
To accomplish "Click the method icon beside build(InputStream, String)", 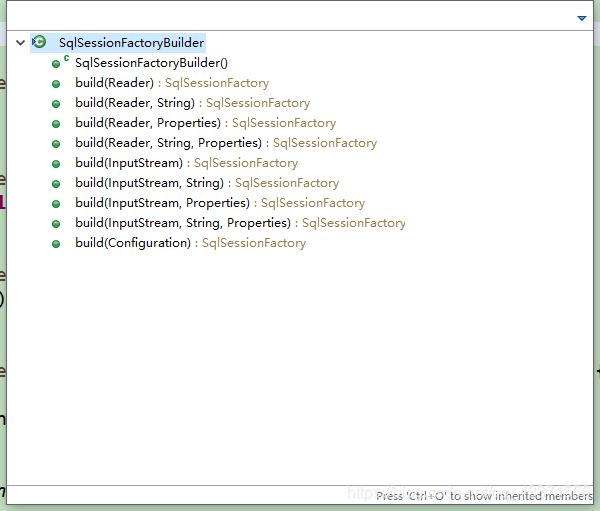I will [56, 184].
